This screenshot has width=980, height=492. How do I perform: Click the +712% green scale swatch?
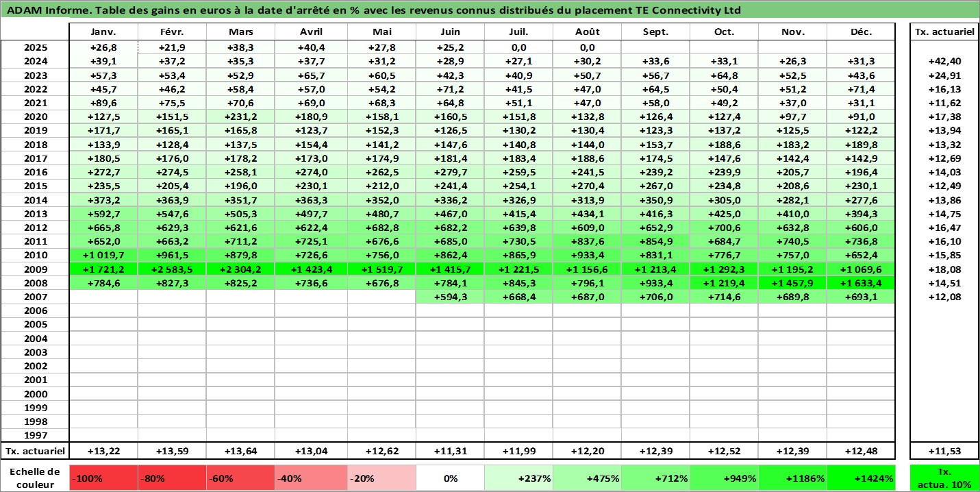tap(656, 478)
